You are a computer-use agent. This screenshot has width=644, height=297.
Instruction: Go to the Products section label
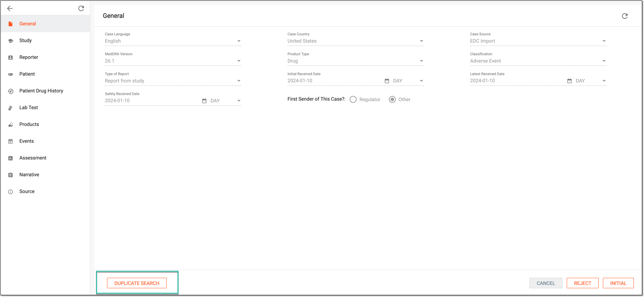(29, 124)
